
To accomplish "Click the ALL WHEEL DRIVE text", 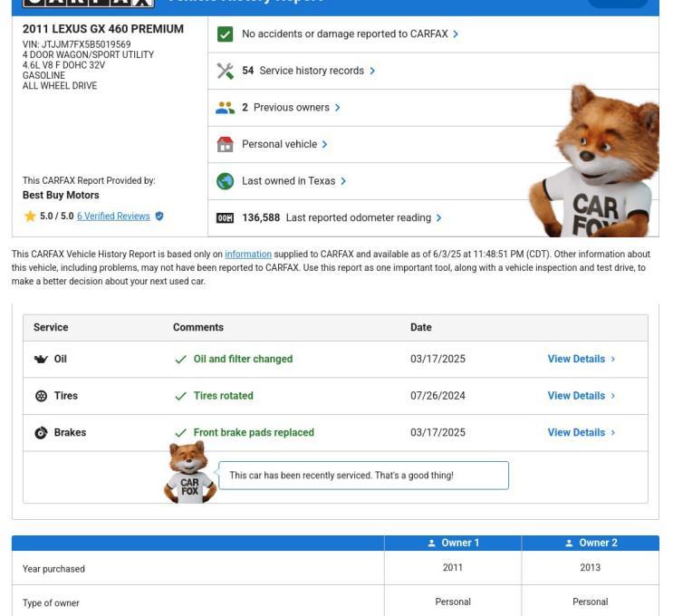I will 60,86.
